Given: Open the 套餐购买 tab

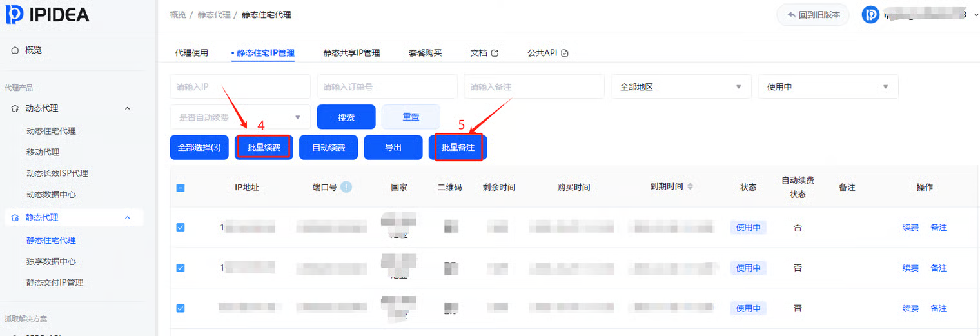Looking at the screenshot, I should (425, 53).
